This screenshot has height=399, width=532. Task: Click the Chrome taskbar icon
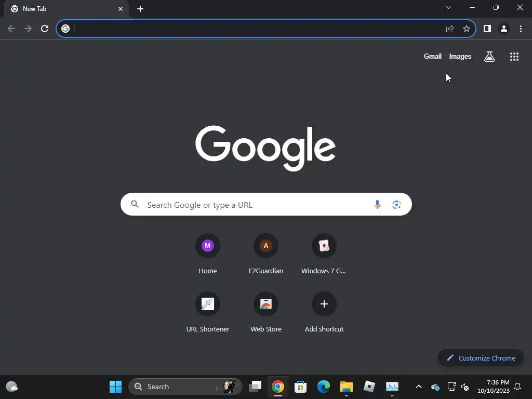(278, 387)
